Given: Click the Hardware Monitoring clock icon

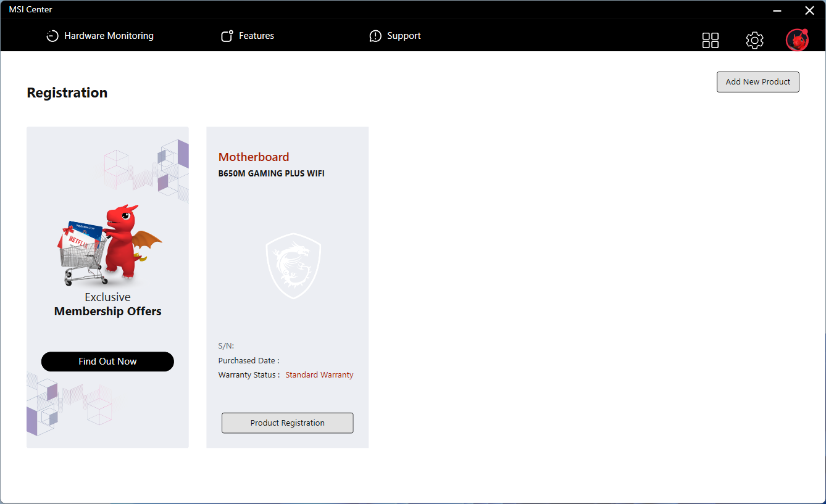Looking at the screenshot, I should 52,36.
